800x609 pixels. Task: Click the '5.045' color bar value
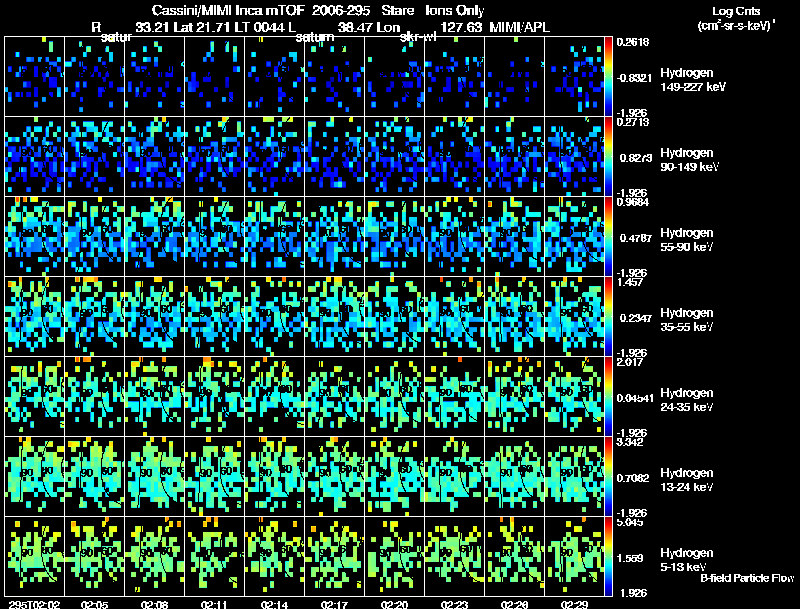click(x=630, y=522)
